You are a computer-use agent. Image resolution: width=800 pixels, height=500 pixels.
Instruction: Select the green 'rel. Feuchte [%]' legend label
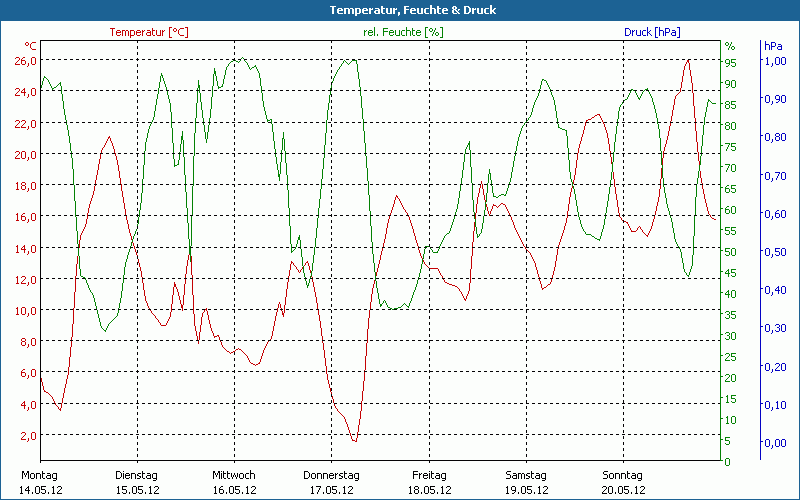tap(403, 32)
